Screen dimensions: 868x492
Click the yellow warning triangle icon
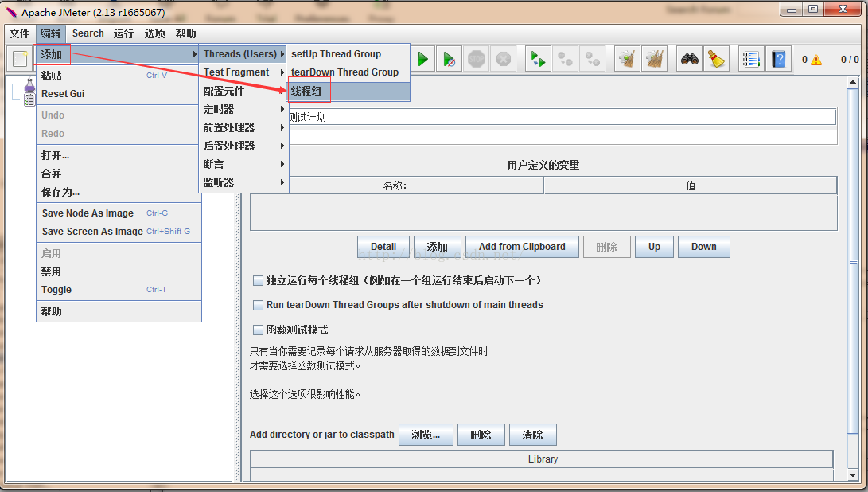click(x=816, y=60)
